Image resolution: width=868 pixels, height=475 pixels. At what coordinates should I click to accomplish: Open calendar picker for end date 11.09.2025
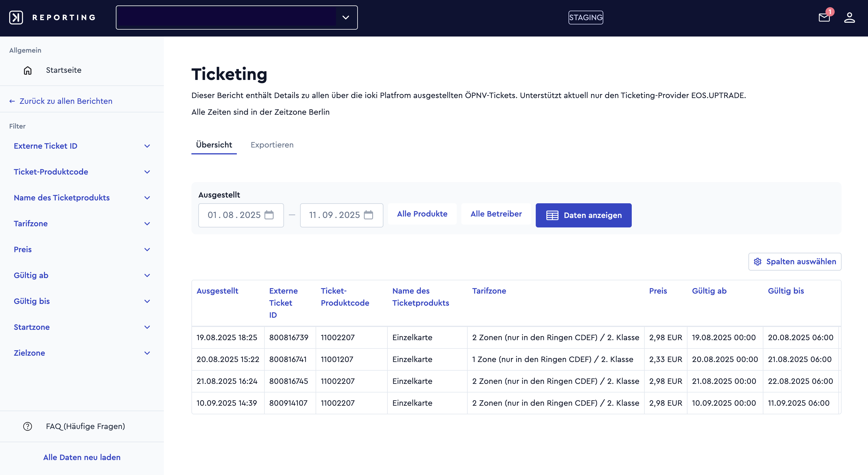(x=368, y=215)
